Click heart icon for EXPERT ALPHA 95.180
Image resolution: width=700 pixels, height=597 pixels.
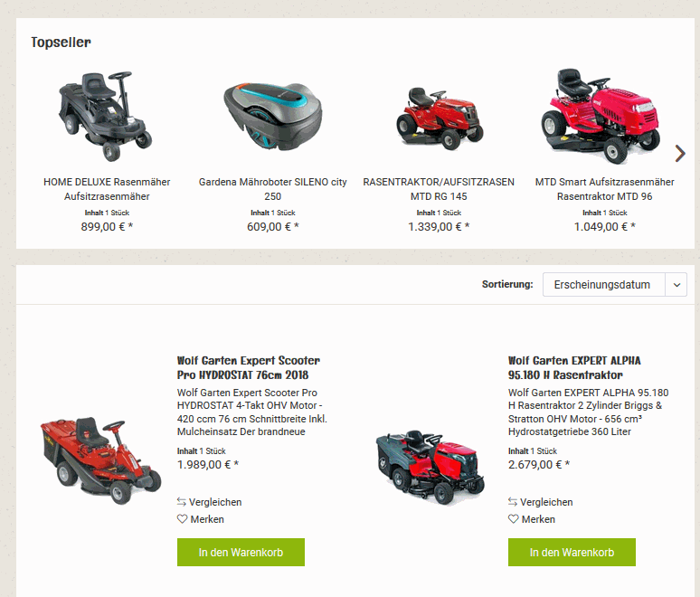click(x=513, y=519)
